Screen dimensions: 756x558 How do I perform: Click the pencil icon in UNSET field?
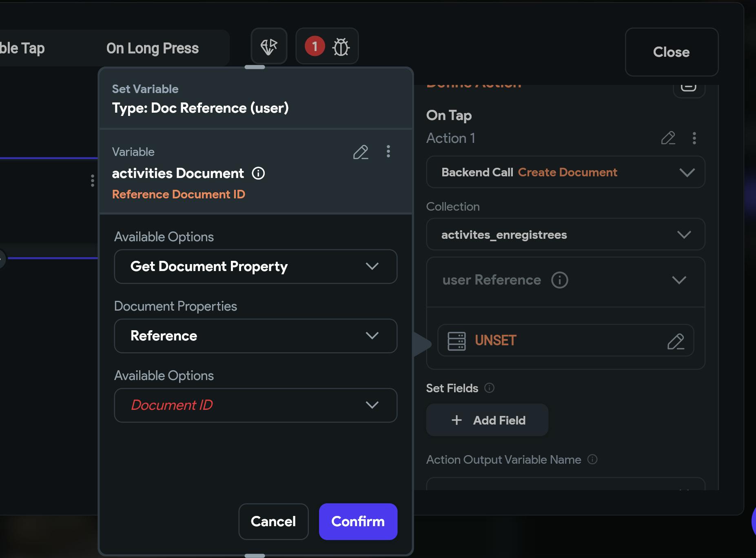675,341
